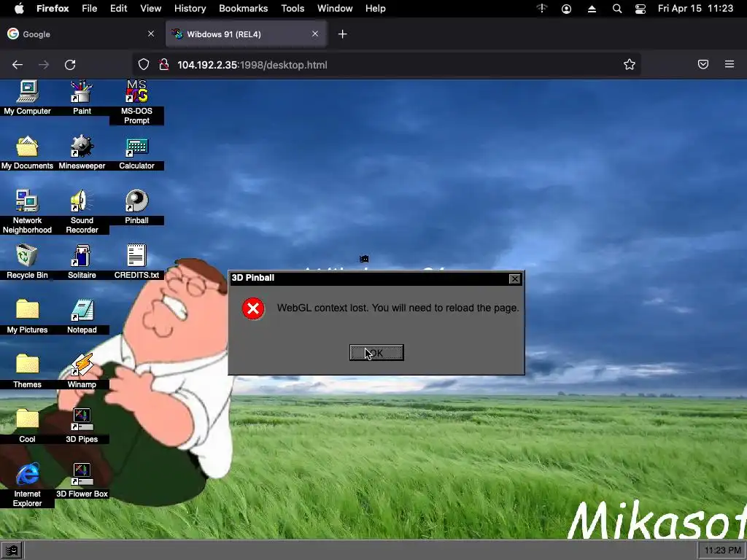Launch Internet Explorer icon
This screenshot has width=747, height=560.
click(x=27, y=485)
